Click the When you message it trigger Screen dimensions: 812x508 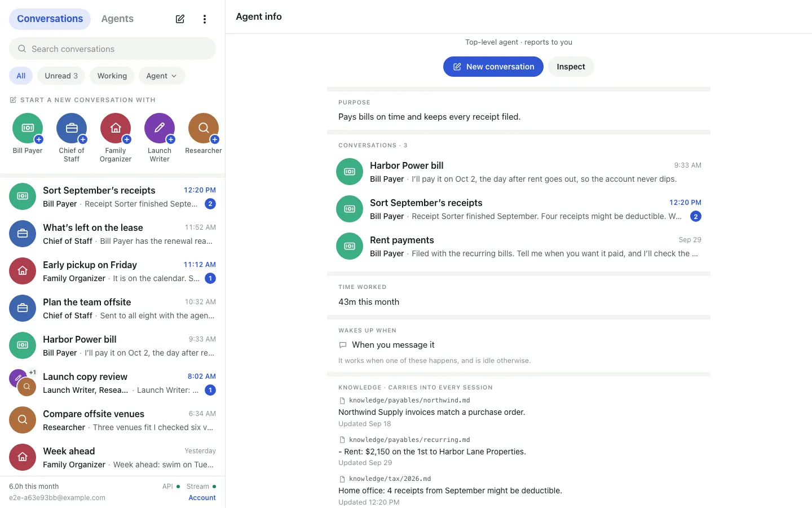click(393, 345)
